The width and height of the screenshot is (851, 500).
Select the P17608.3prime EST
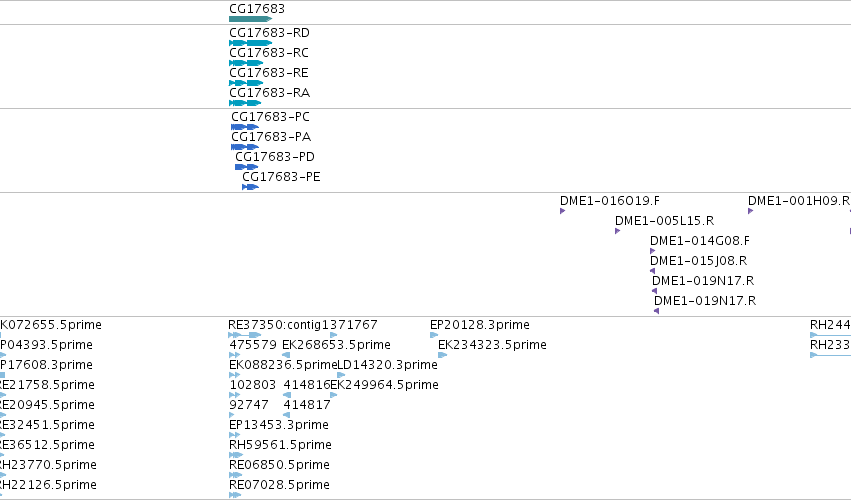3,375
